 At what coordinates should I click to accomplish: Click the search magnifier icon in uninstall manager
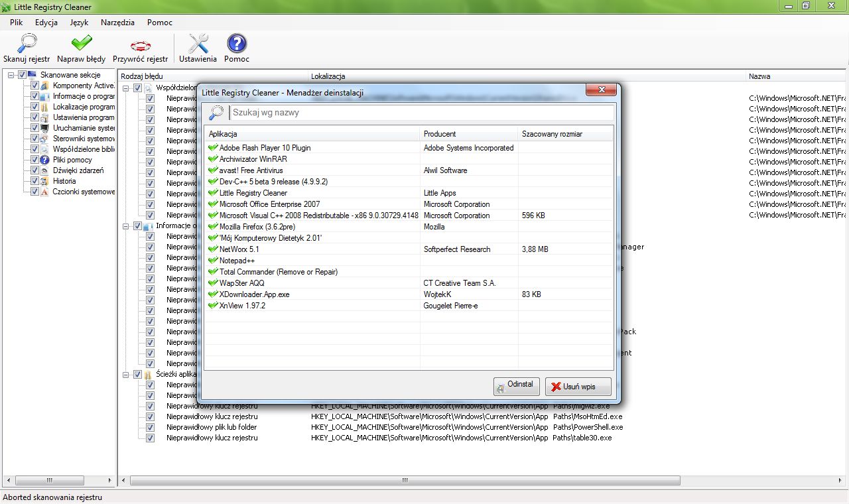216,113
